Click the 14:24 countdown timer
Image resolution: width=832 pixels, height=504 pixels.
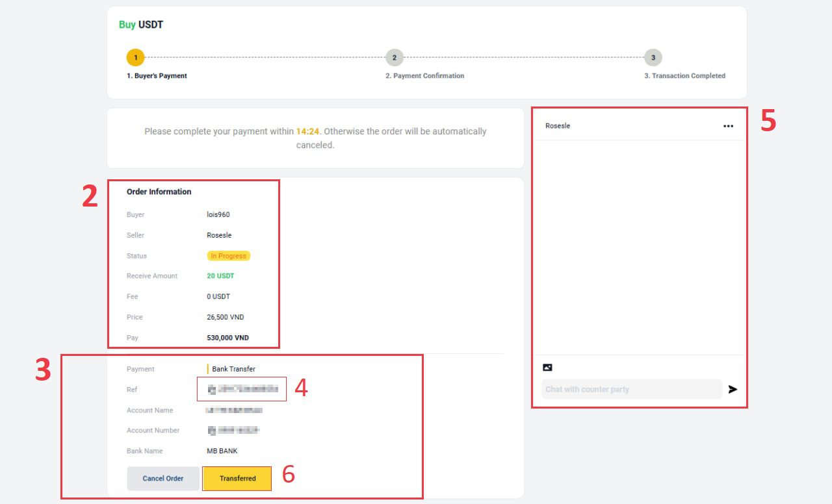pos(307,131)
